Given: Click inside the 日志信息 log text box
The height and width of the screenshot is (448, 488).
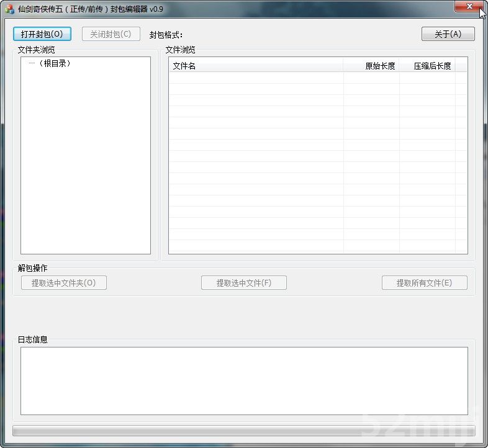Looking at the screenshot, I should pos(243,380).
